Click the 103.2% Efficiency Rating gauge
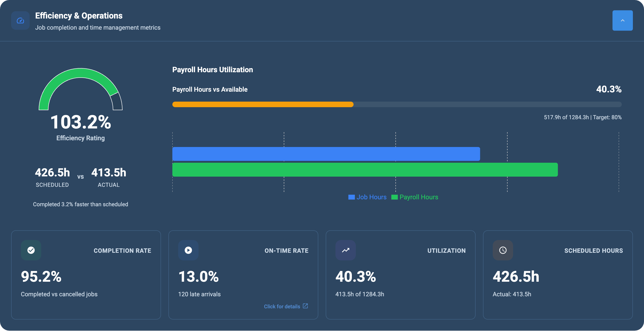 coord(80,100)
